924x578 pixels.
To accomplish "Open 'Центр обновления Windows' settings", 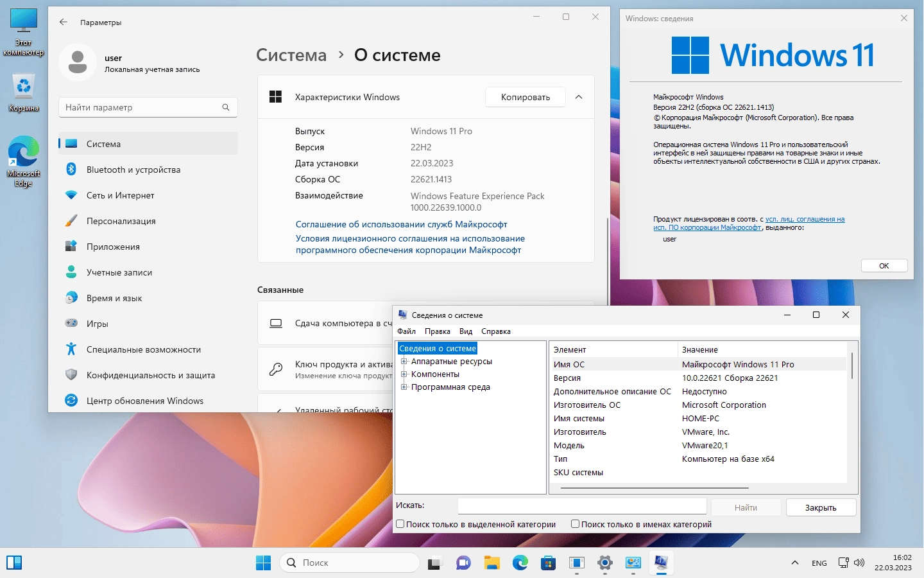I will 148,401.
